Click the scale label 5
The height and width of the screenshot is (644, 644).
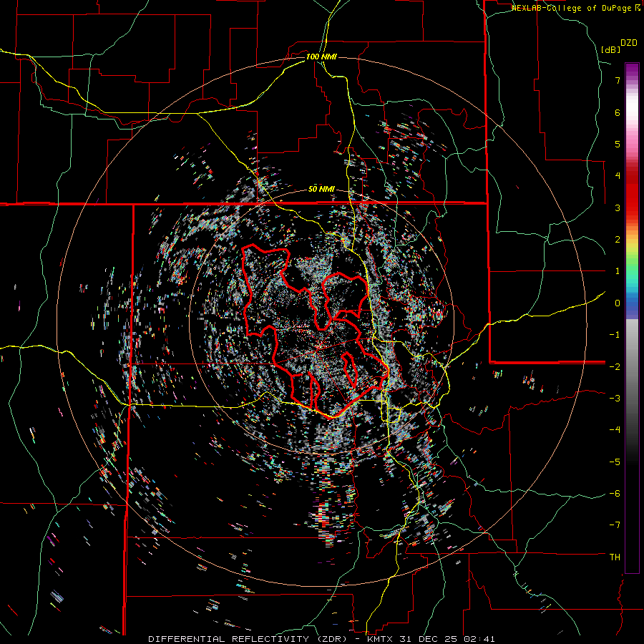click(618, 144)
